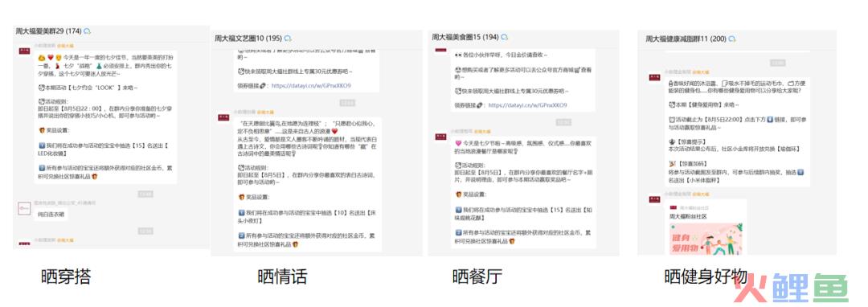Screen dimensions: 868x307
Task: Click the line 本期活动【七夕约会"LOOK"】来咯
Action: tap(88, 88)
